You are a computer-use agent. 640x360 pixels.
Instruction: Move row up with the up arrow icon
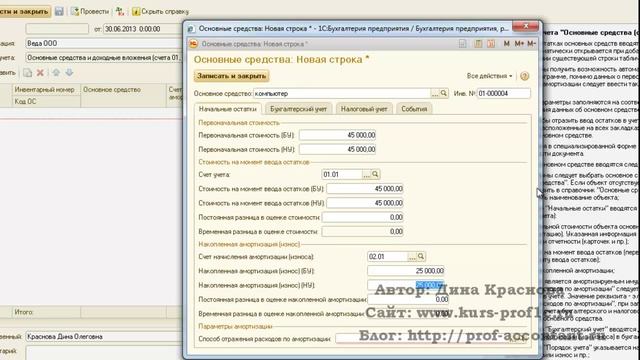(56, 73)
